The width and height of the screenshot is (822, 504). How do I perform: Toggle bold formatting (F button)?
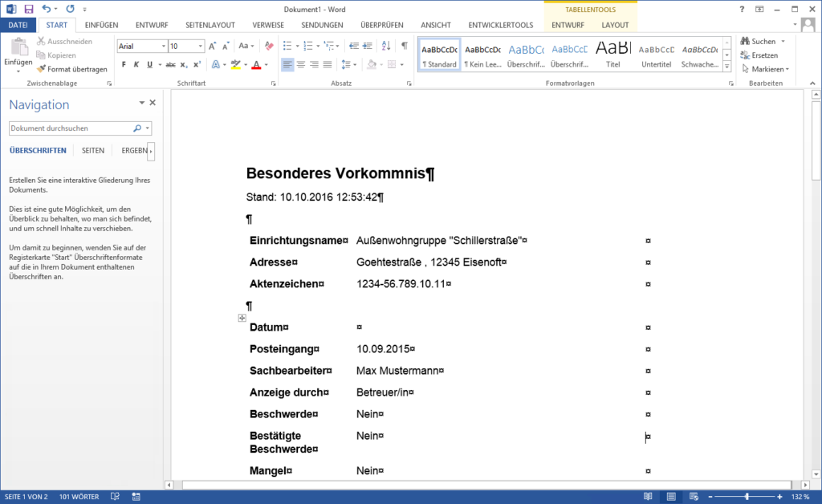(124, 64)
